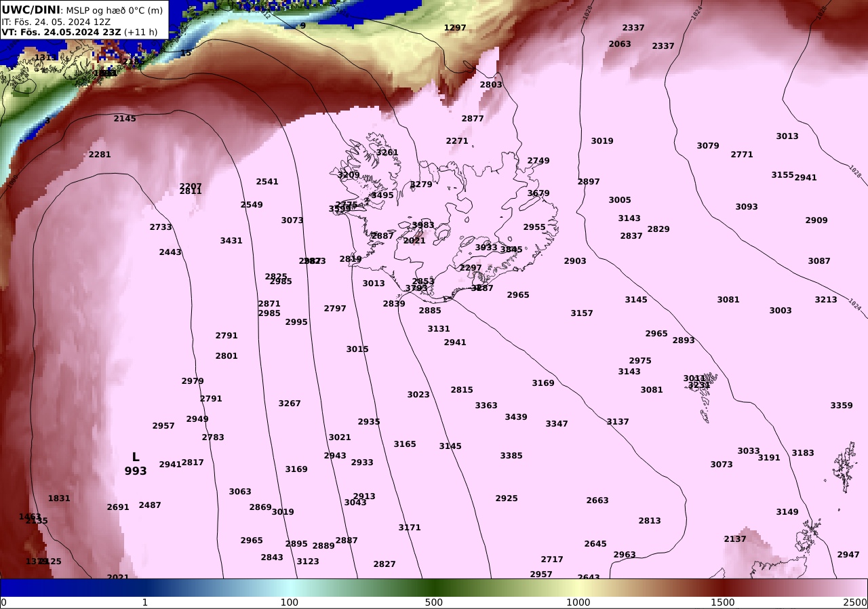This screenshot has width=868, height=609.
Task: Click the 3063 height value
Action: 240,492
